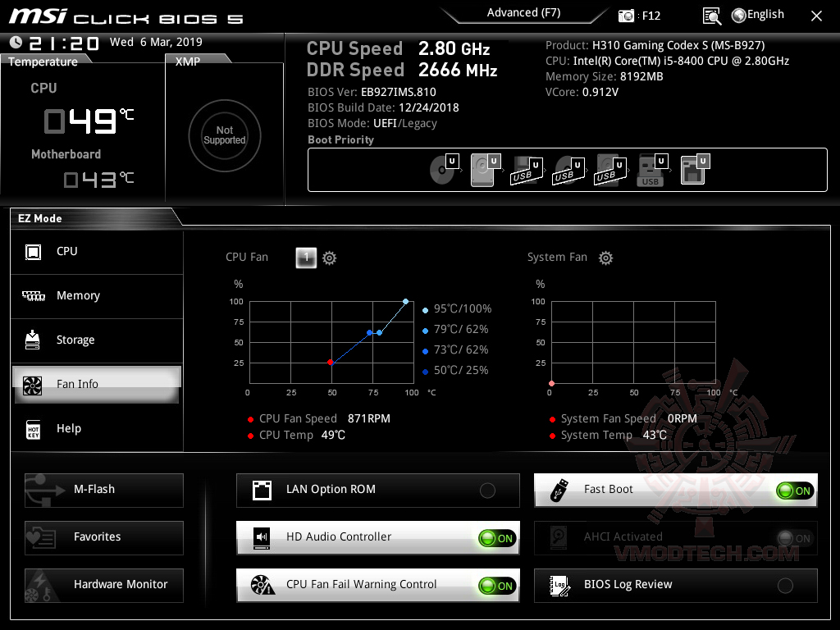Select the third USB drive boot priority icon
This screenshot has height=630, width=840.
coord(610,171)
